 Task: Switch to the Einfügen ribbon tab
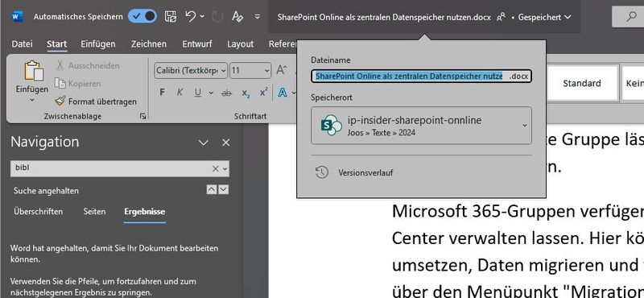tap(98, 44)
